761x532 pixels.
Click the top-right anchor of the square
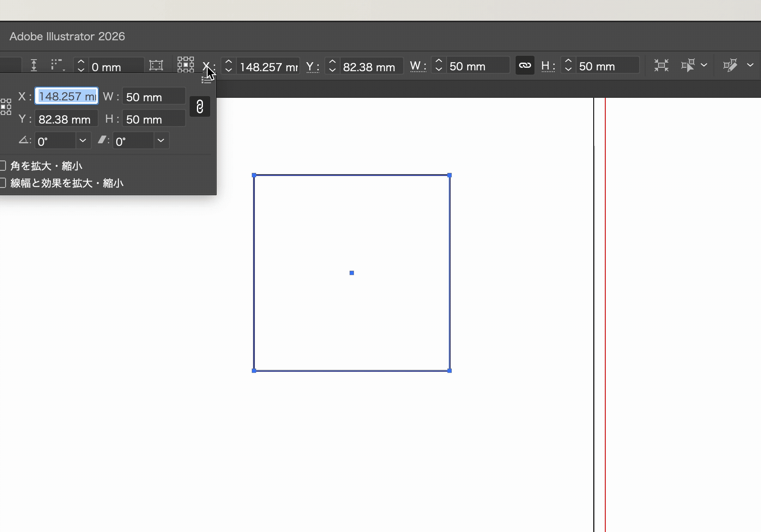click(450, 175)
